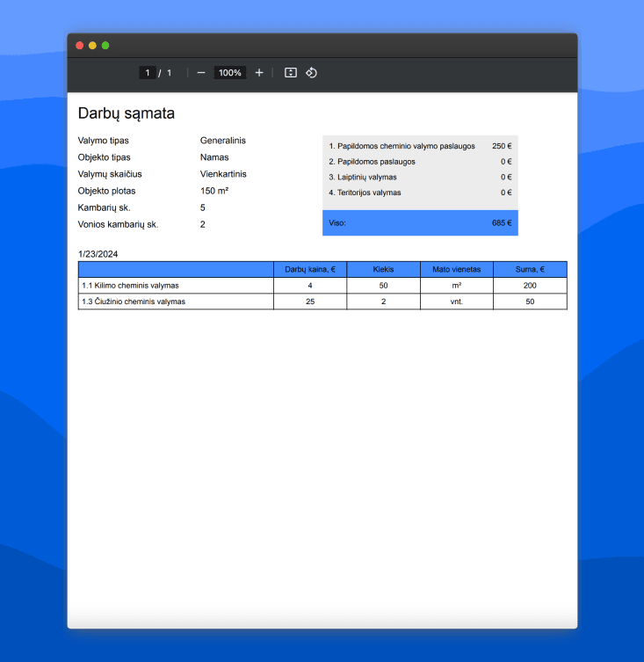Click the current page number field
Screen dimensions: 644x662
[148, 73]
